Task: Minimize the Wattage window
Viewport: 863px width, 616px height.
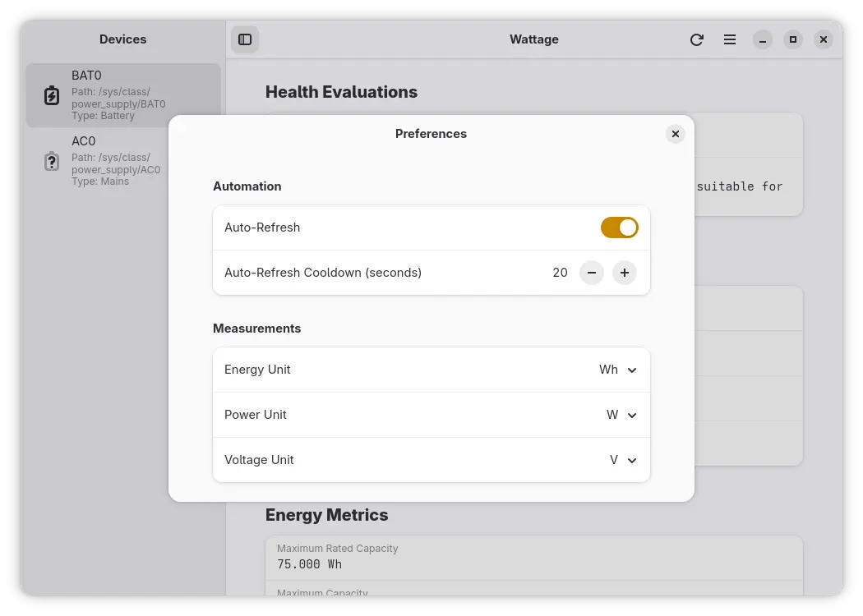Action: coord(762,39)
